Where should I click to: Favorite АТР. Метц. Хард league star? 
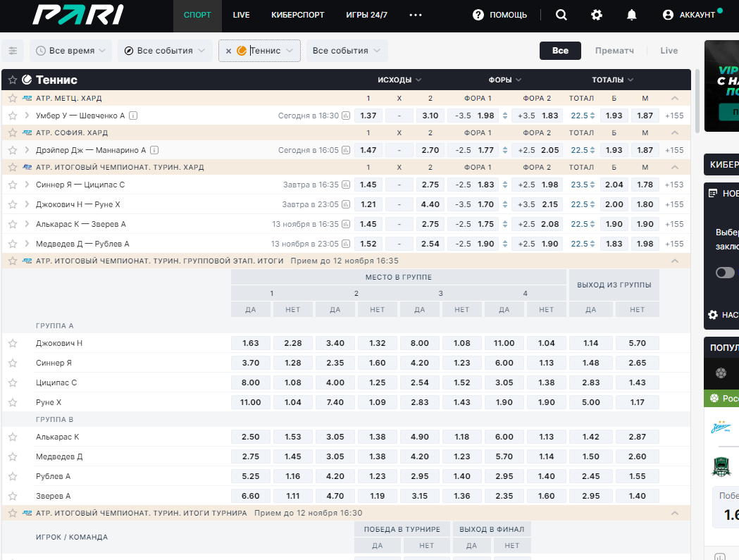13,98
